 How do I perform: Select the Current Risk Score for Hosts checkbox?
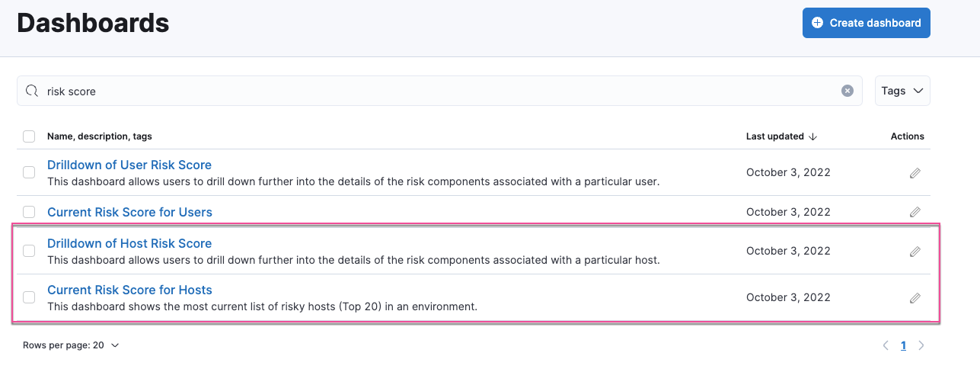coord(29,297)
